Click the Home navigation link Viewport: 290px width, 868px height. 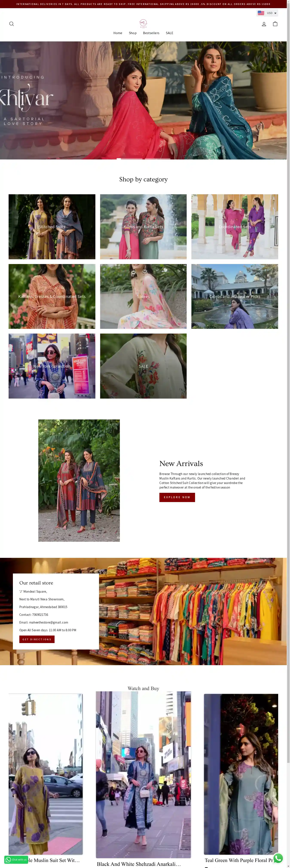pyautogui.click(x=118, y=33)
